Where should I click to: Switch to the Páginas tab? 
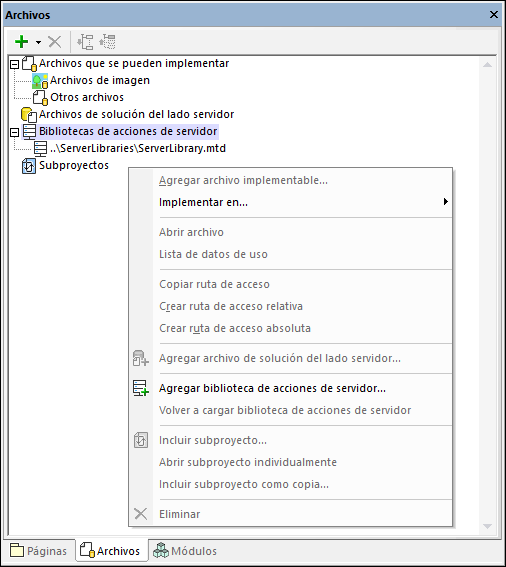point(38,551)
